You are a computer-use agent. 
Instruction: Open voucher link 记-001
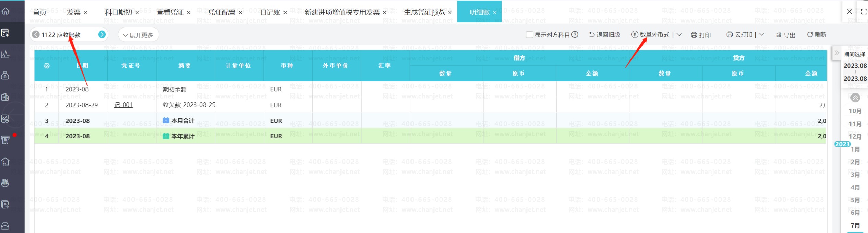point(123,105)
